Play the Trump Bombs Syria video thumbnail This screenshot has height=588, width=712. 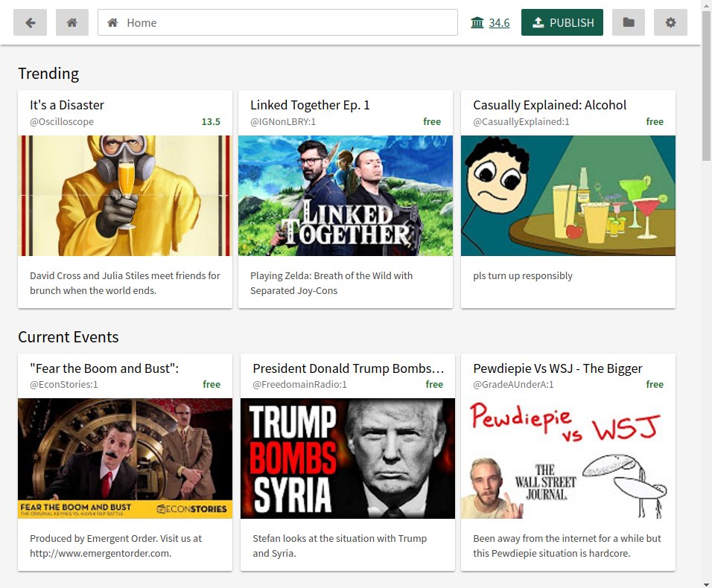[347, 457]
